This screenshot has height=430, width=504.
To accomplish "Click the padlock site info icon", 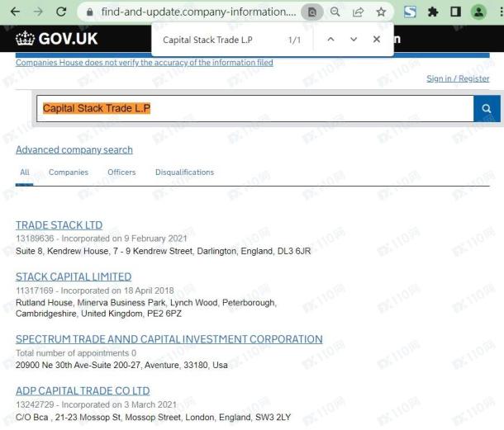I will pos(90,12).
